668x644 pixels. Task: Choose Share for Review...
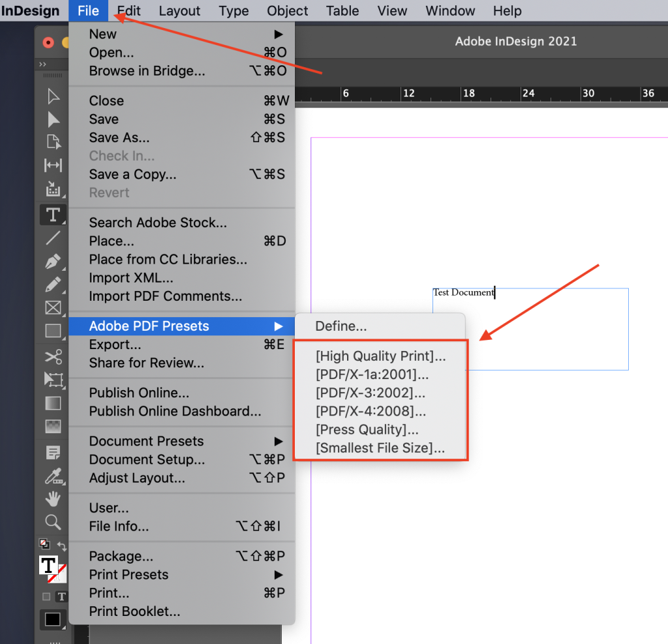(182, 363)
